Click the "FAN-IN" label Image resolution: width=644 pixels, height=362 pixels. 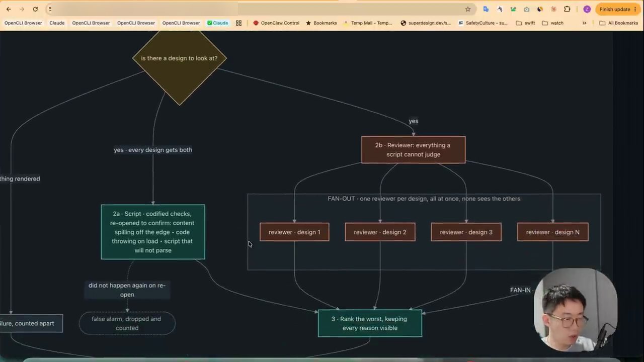pos(520,290)
